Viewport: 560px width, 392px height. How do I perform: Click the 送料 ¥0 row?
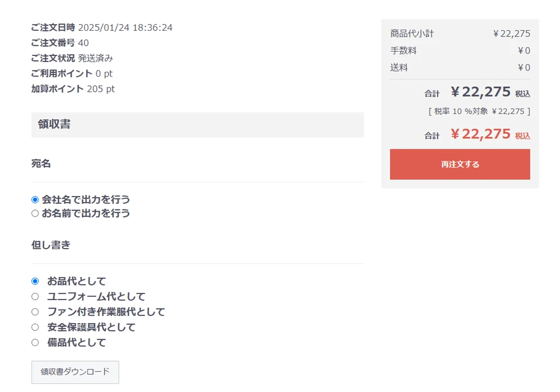tap(460, 67)
